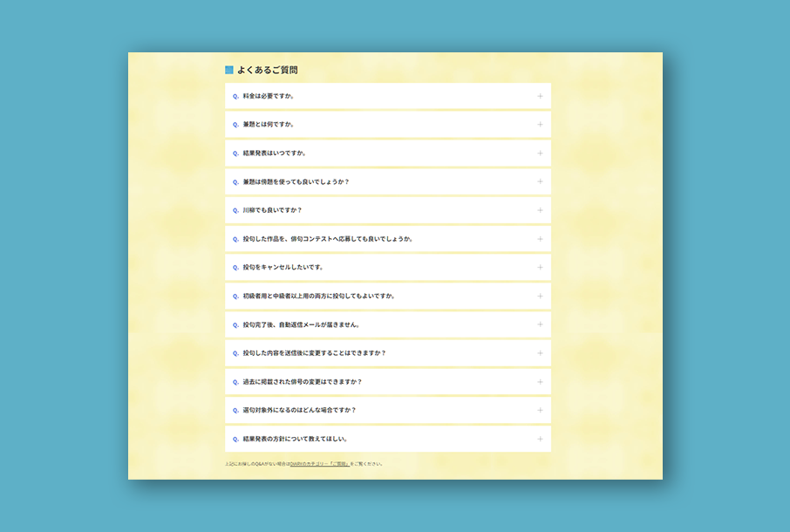Click the plus icon beside 兼題とは何ですか
790x532 pixels.
(540, 125)
